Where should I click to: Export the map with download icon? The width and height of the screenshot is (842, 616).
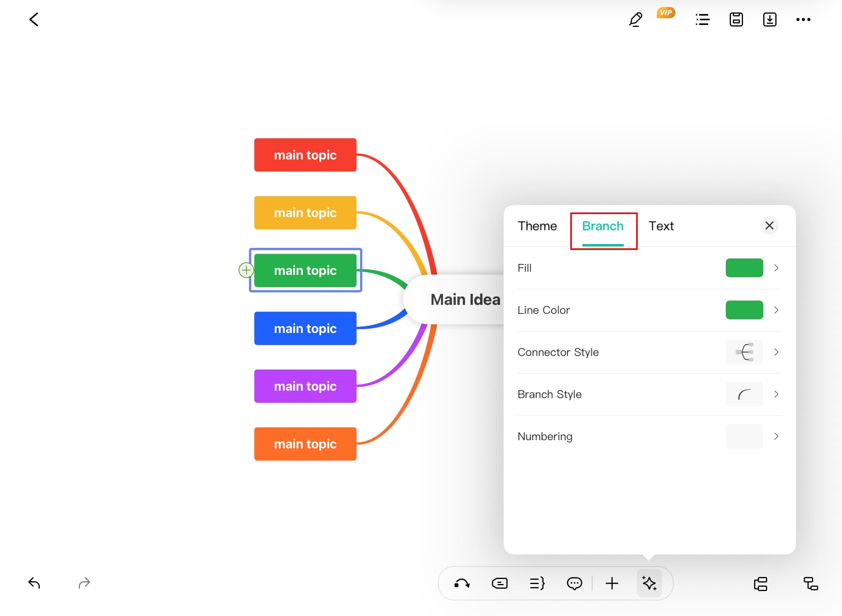pos(769,19)
